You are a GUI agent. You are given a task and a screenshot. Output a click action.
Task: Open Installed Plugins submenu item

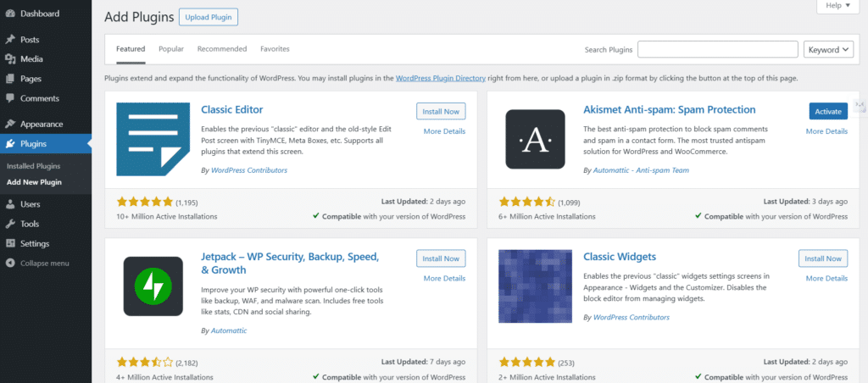33,166
